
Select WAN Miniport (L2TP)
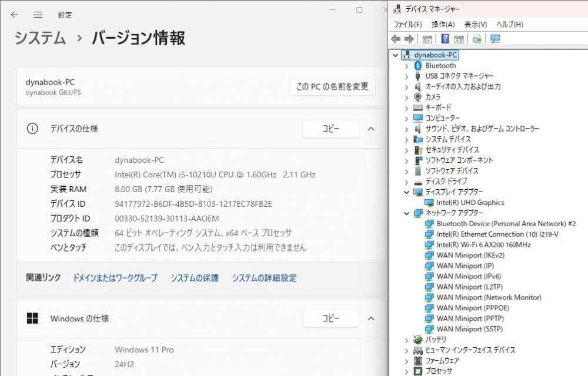point(469,287)
